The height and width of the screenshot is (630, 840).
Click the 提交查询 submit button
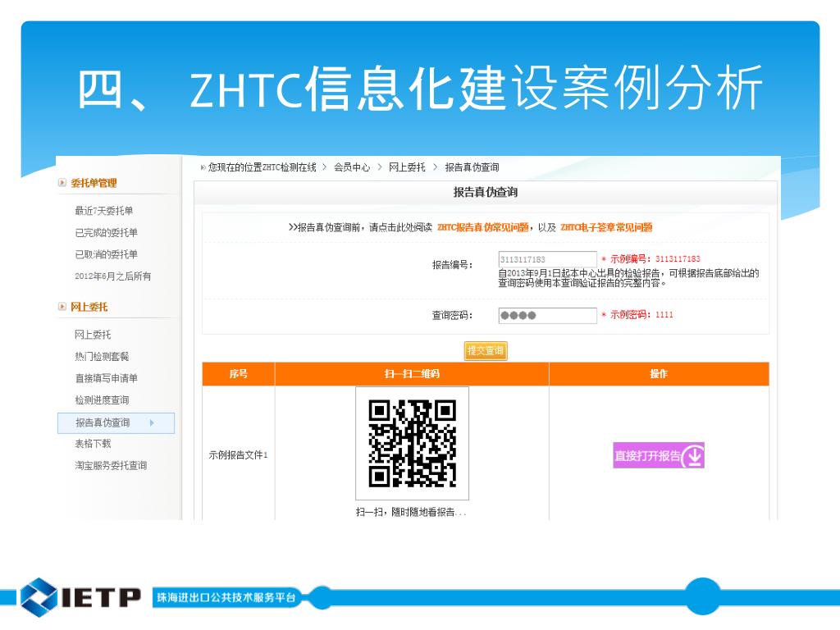pos(486,351)
